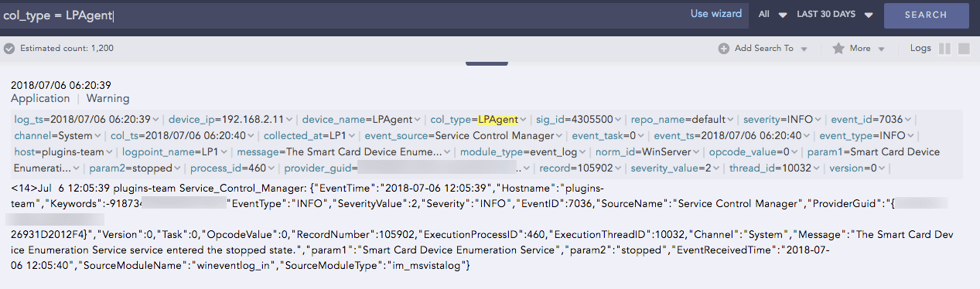This screenshot has width=980, height=289.
Task: Click the SEARCH button
Action: (926, 15)
